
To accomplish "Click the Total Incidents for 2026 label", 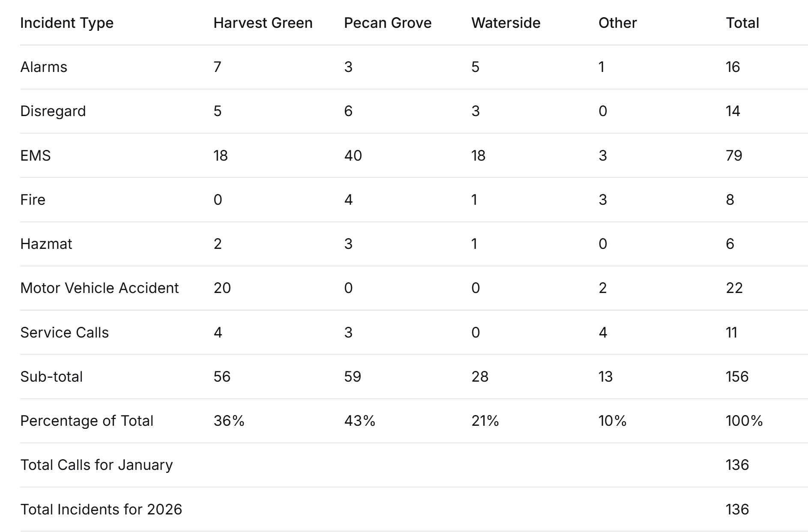I will pos(101,509).
